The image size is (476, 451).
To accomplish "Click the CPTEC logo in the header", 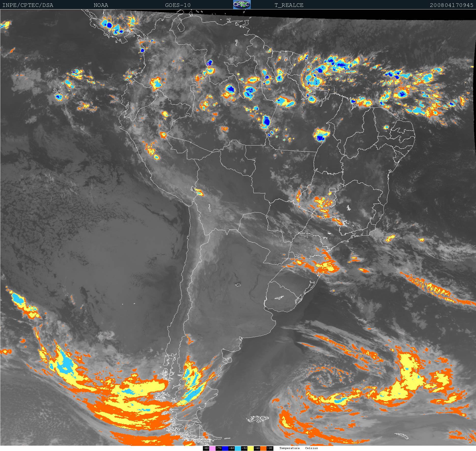I will 242,5.
